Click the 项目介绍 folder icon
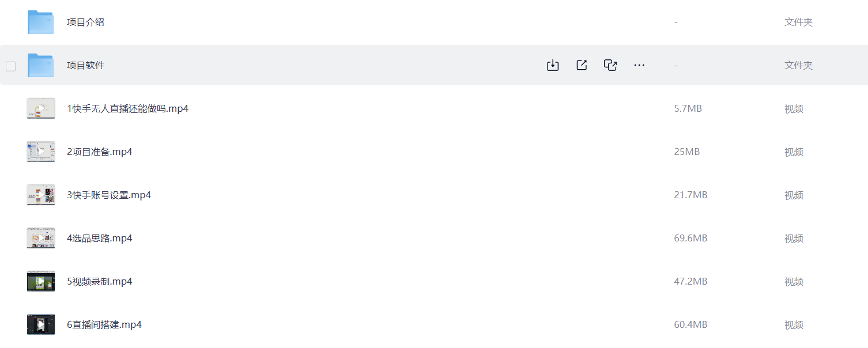The height and width of the screenshot is (348, 868). tap(41, 22)
